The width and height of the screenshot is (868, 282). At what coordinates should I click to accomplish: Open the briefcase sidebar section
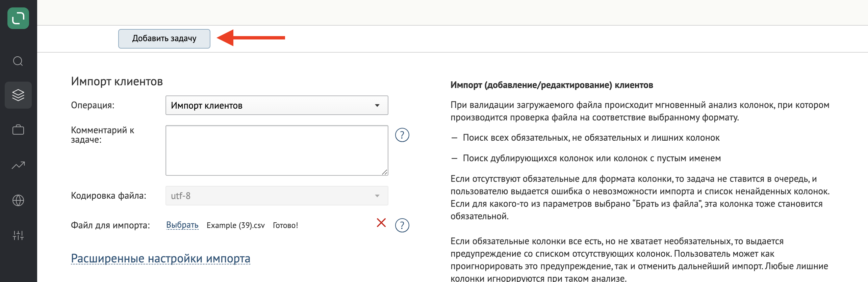[x=18, y=130]
